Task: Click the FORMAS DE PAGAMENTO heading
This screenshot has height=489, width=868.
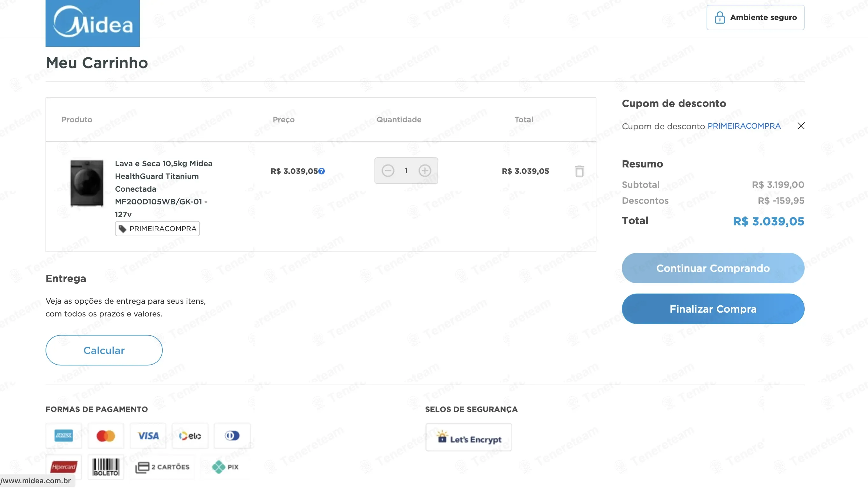Action: point(97,409)
